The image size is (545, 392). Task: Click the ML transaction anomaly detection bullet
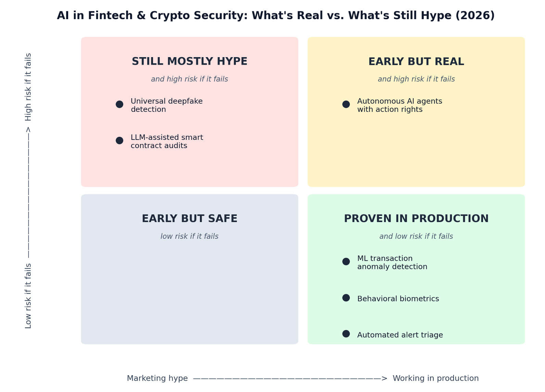(x=346, y=262)
